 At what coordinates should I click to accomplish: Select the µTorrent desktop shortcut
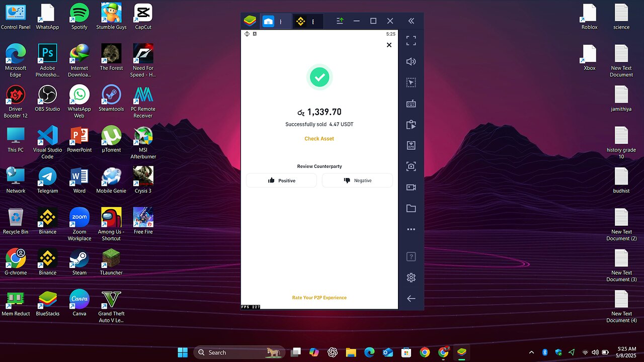tap(111, 139)
